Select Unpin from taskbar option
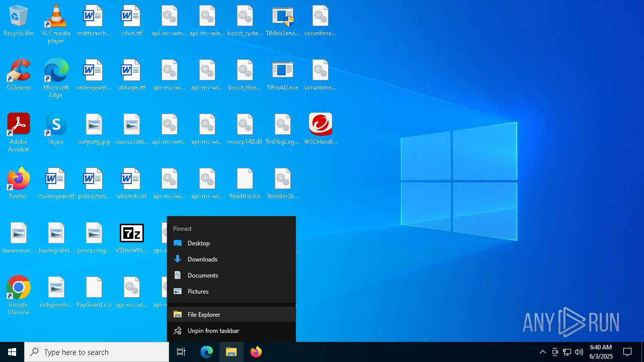644x362 pixels. click(x=231, y=331)
